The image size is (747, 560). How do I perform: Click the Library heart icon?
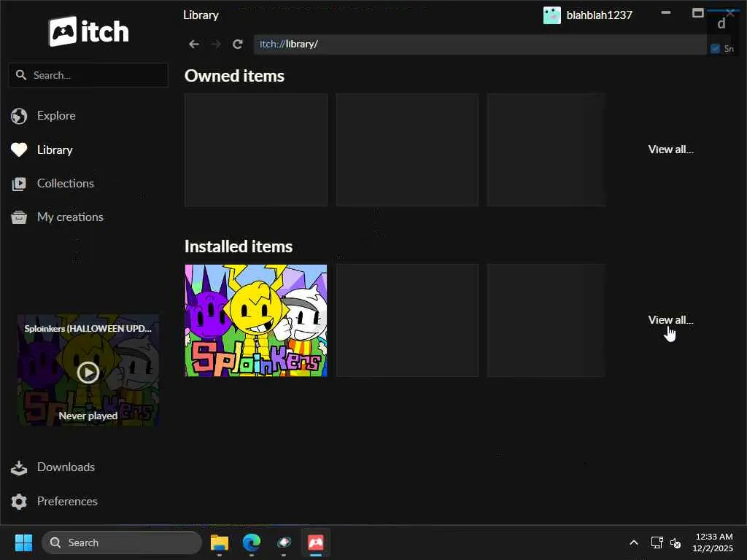(19, 150)
